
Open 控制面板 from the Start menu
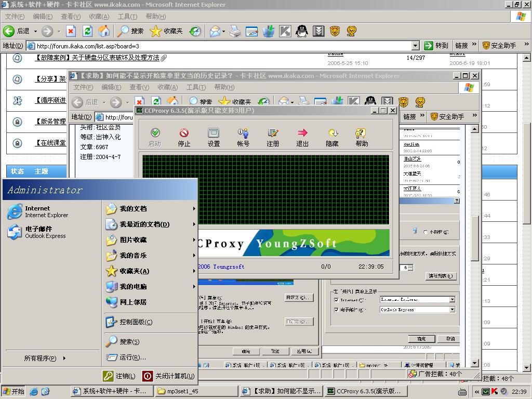[136, 322]
